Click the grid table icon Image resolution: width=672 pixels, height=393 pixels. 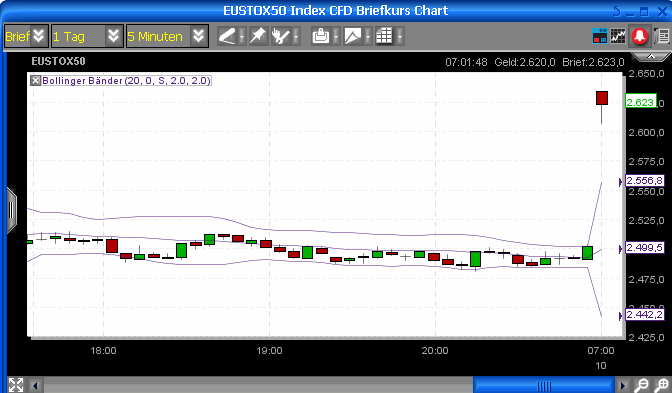coord(384,36)
